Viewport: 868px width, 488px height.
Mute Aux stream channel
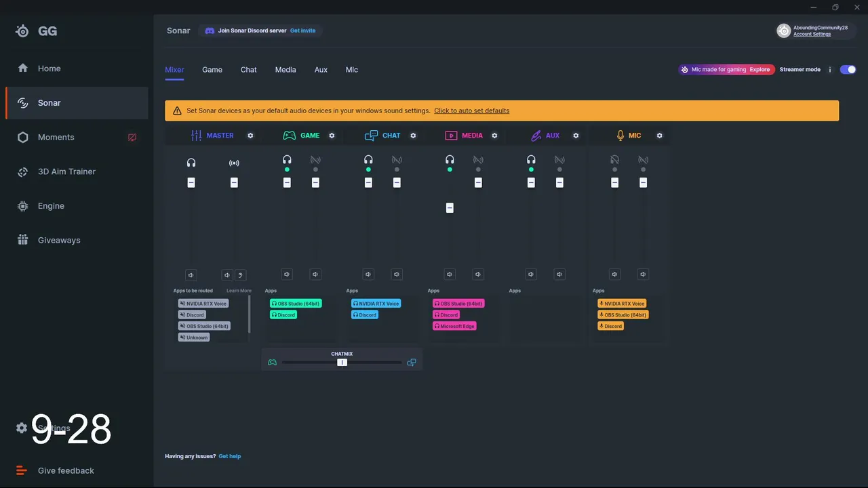(559, 274)
